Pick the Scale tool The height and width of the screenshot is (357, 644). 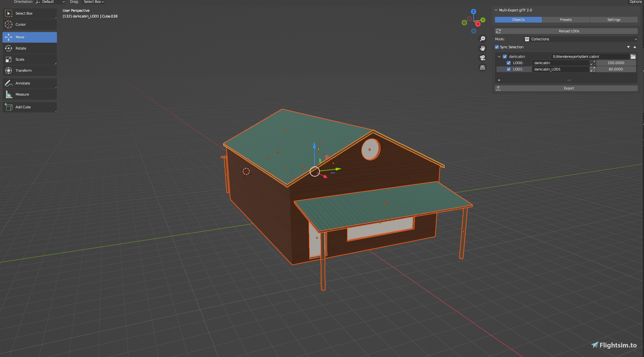tap(30, 59)
